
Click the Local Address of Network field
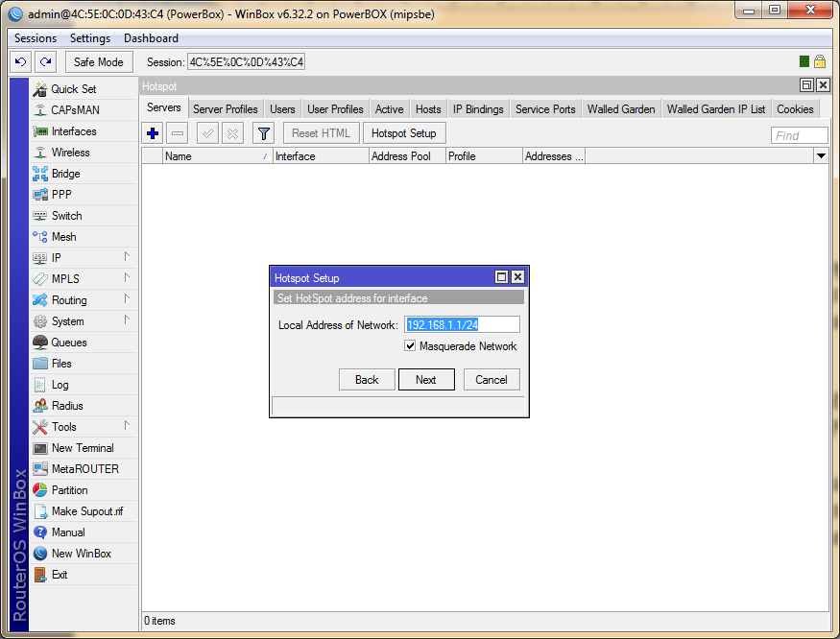pos(462,325)
